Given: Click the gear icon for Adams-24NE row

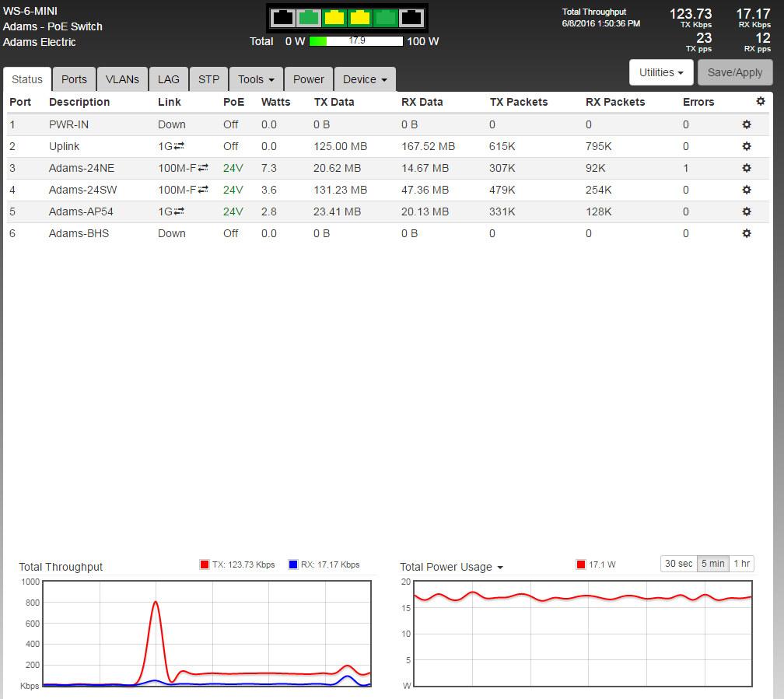Looking at the screenshot, I should [747, 168].
